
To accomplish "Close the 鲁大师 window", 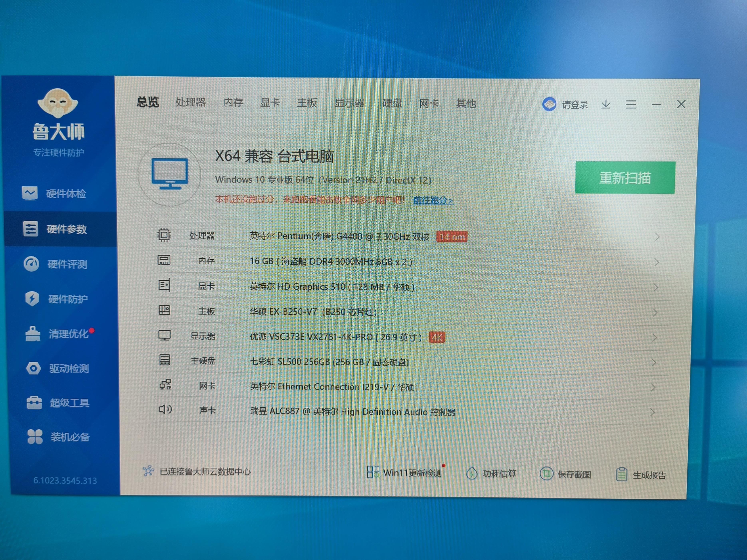I will pyautogui.click(x=681, y=104).
